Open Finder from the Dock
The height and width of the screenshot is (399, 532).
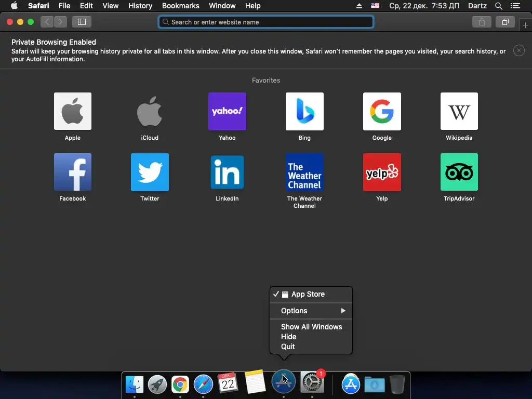[135, 384]
